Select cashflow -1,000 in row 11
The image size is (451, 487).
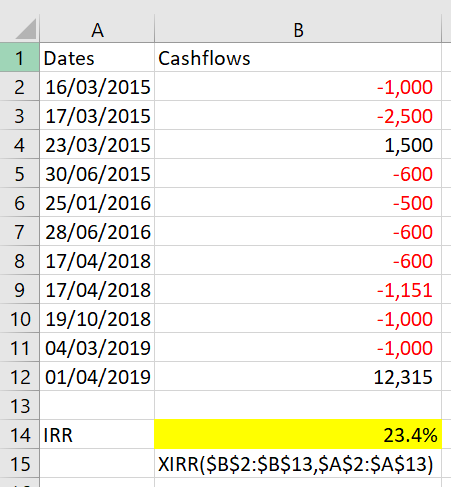[x=298, y=348]
